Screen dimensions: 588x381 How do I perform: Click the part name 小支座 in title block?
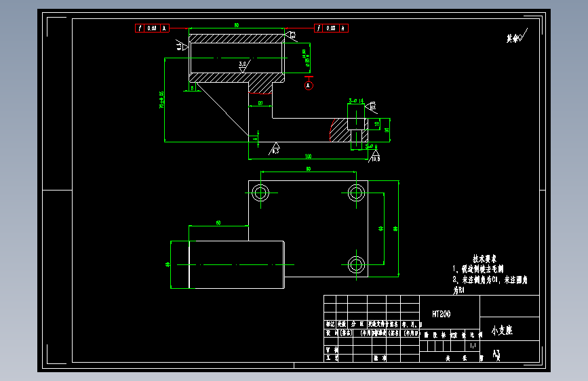click(x=502, y=330)
